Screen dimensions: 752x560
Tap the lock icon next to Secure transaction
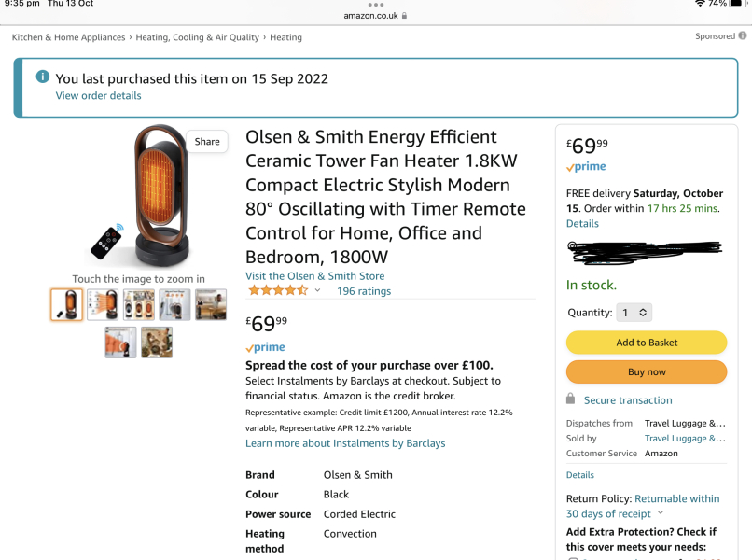tap(571, 399)
